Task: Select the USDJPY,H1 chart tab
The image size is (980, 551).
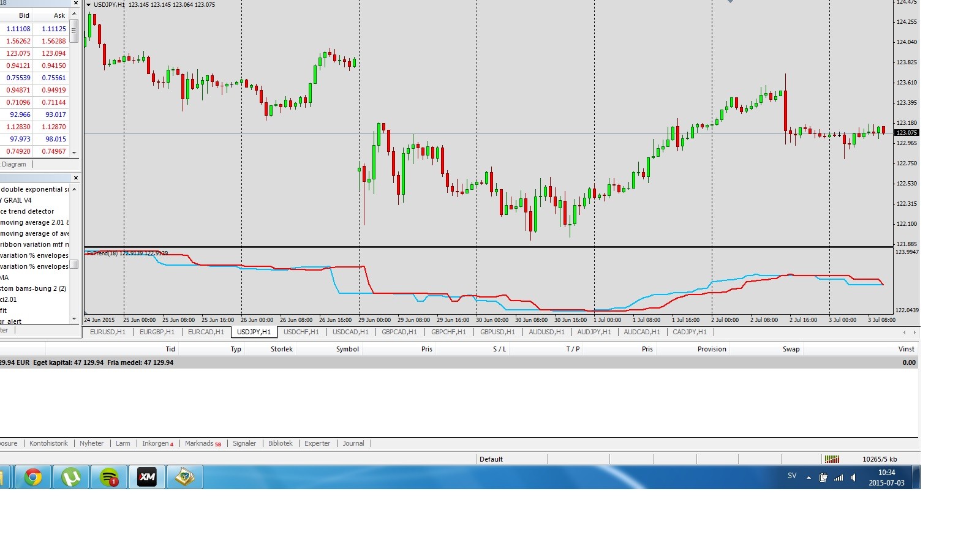Action: tap(254, 332)
